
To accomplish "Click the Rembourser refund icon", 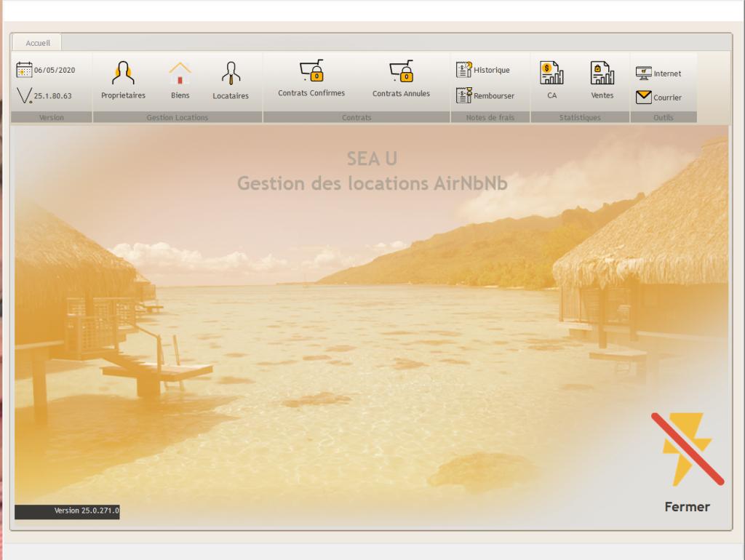I will click(x=464, y=95).
